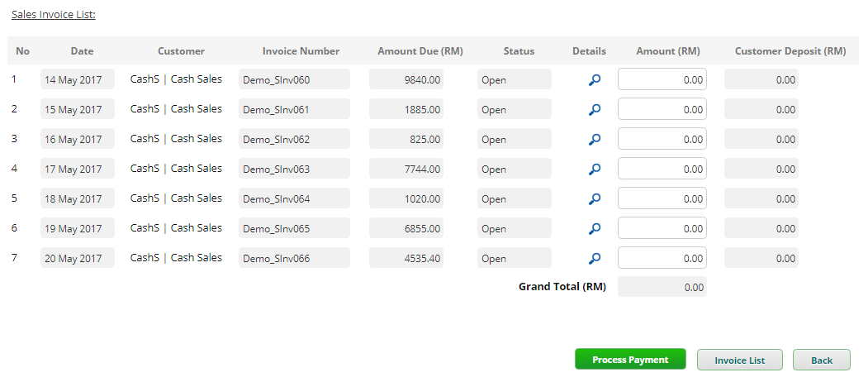The image size is (868, 382).
Task: Select Amount input for 4535.40 invoice
Action: click(662, 258)
